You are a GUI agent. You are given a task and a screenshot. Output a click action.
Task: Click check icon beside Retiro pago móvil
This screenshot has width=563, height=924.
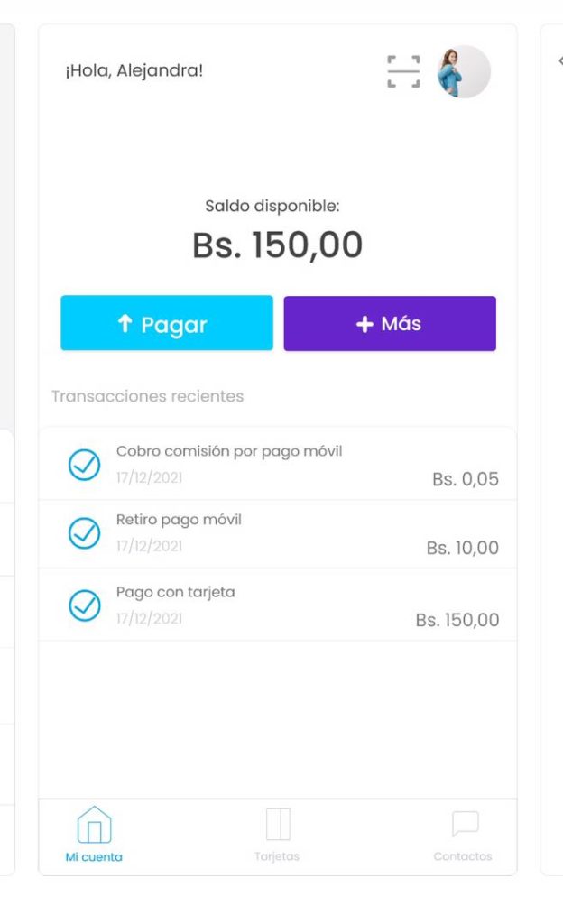(85, 533)
